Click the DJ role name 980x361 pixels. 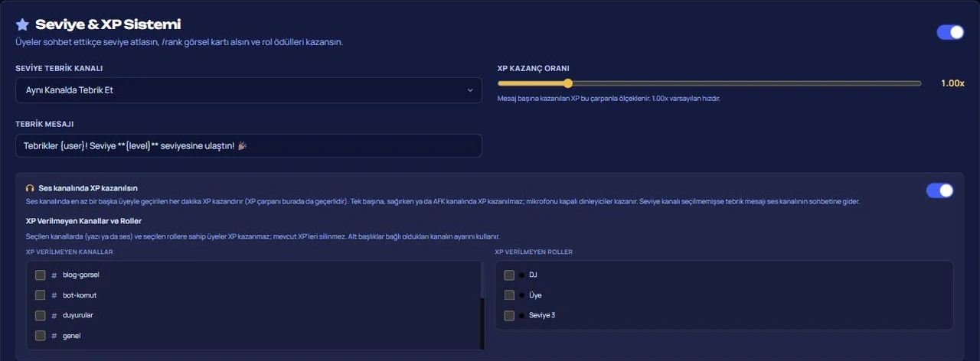click(533, 275)
